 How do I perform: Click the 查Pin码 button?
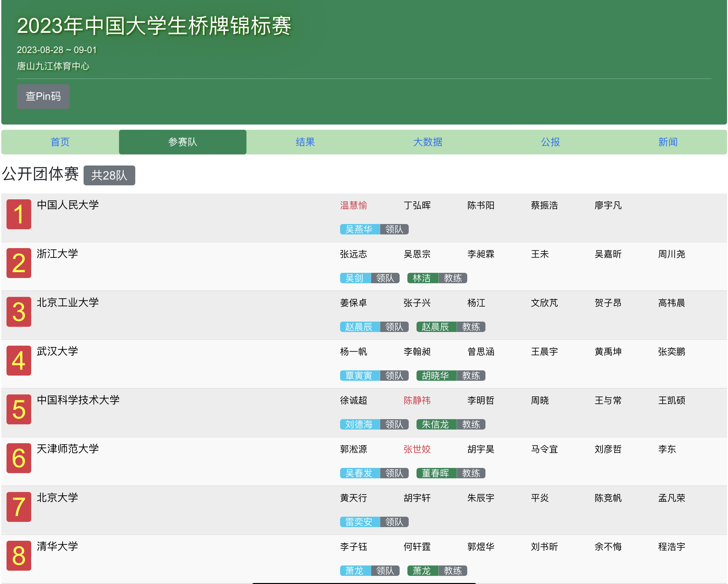click(43, 97)
